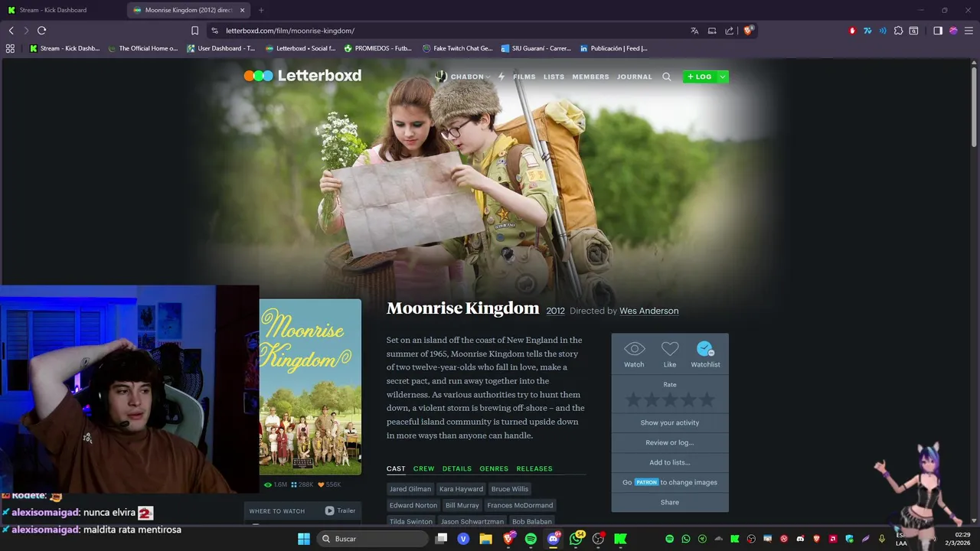Viewport: 980px width, 551px height.
Task: Open the browser hamburger menu
Action: pyautogui.click(x=969, y=31)
